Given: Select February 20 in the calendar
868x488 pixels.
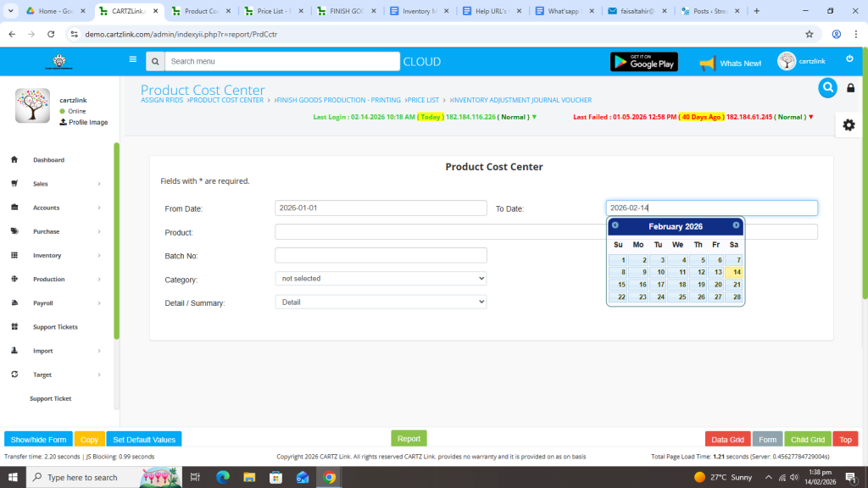Looking at the screenshot, I should click(x=716, y=285).
